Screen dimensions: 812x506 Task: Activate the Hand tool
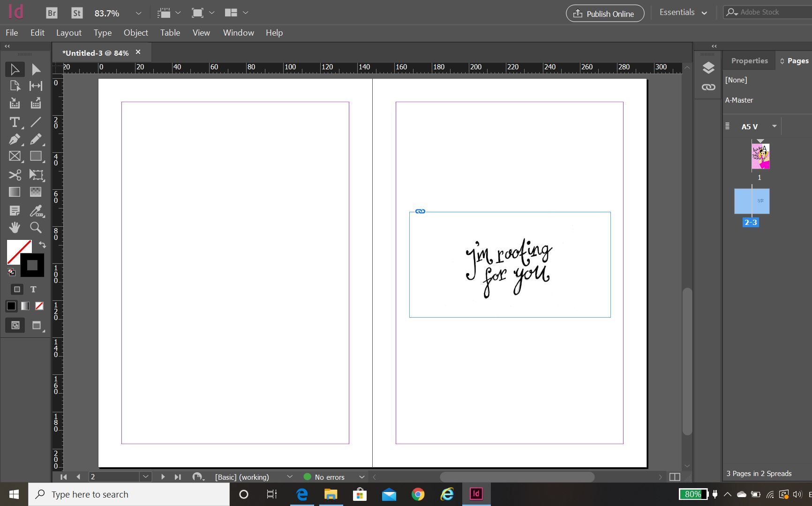coord(15,228)
